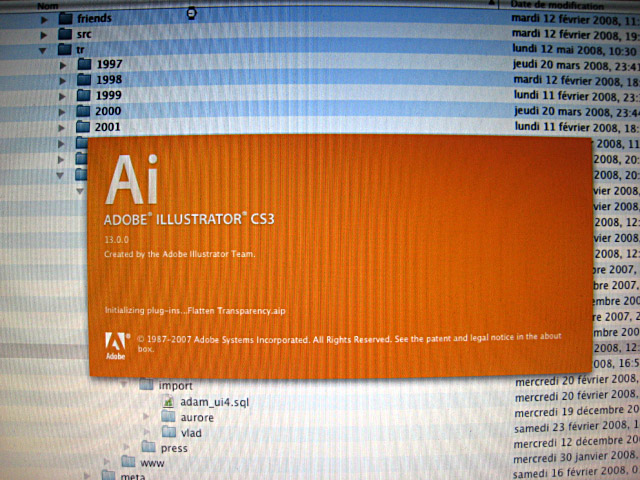Image resolution: width=640 pixels, height=480 pixels.
Task: Select the www folder icon
Action: pyautogui.click(x=128, y=462)
